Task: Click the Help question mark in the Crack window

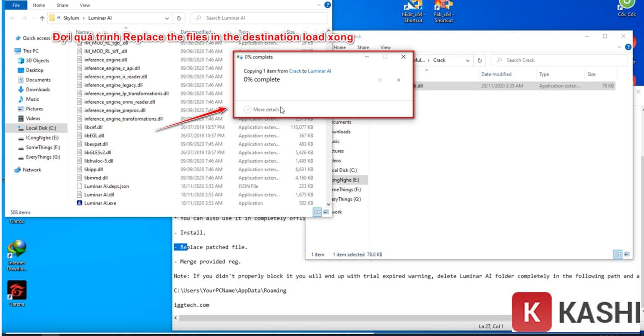Action: point(628,47)
